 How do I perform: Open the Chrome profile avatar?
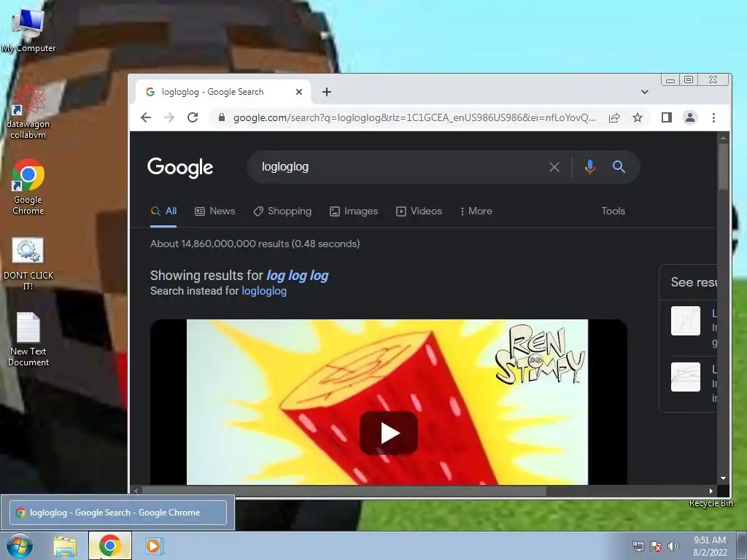tap(690, 117)
